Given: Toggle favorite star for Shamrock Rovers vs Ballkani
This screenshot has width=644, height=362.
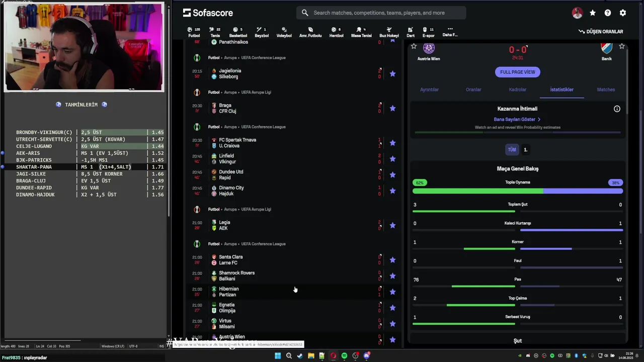Looking at the screenshot, I should [x=392, y=276].
